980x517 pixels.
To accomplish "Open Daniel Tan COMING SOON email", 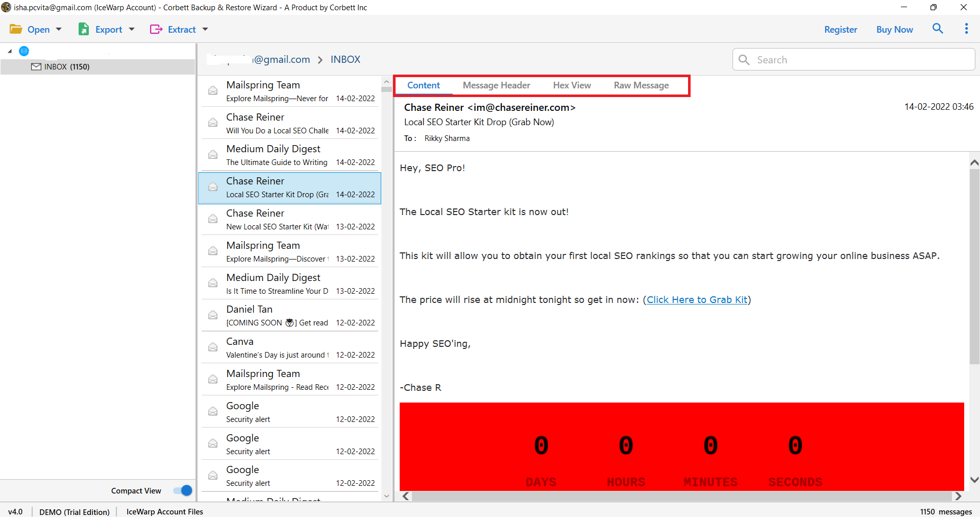I will coord(290,315).
